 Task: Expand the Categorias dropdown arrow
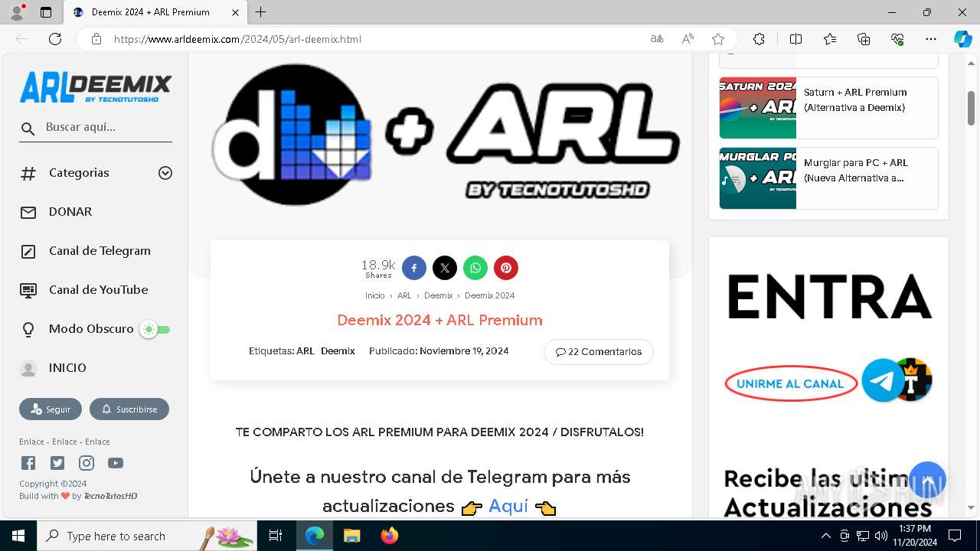point(165,173)
